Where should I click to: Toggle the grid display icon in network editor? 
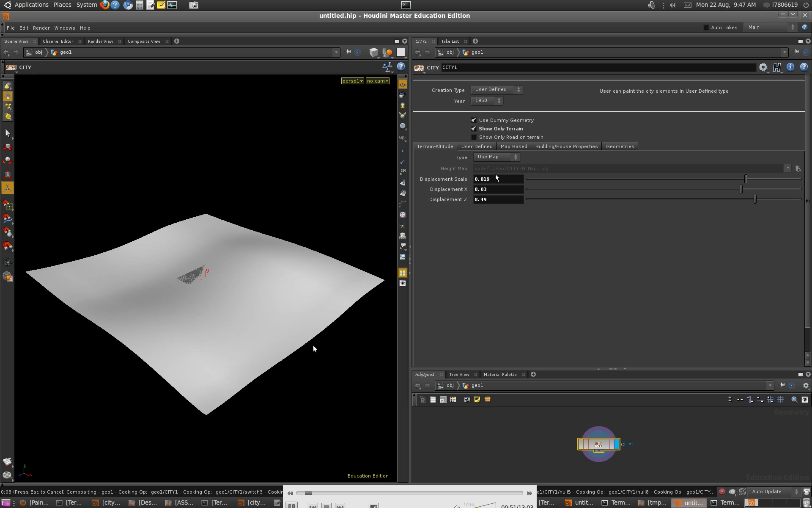(781, 399)
